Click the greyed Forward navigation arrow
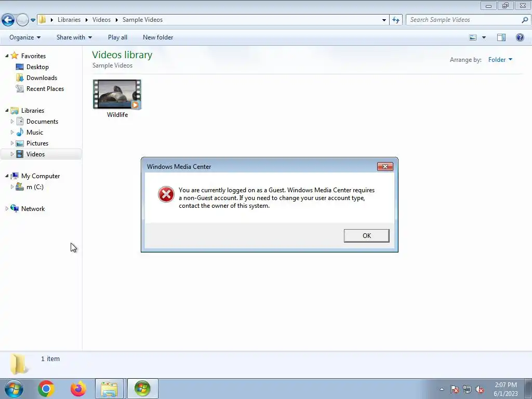The height and width of the screenshot is (399, 532). click(22, 20)
